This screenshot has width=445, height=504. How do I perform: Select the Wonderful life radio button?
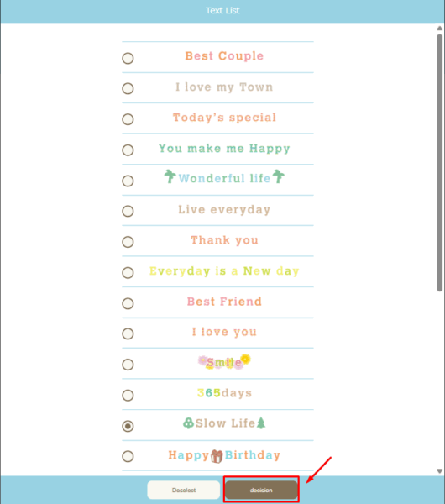[x=128, y=181]
